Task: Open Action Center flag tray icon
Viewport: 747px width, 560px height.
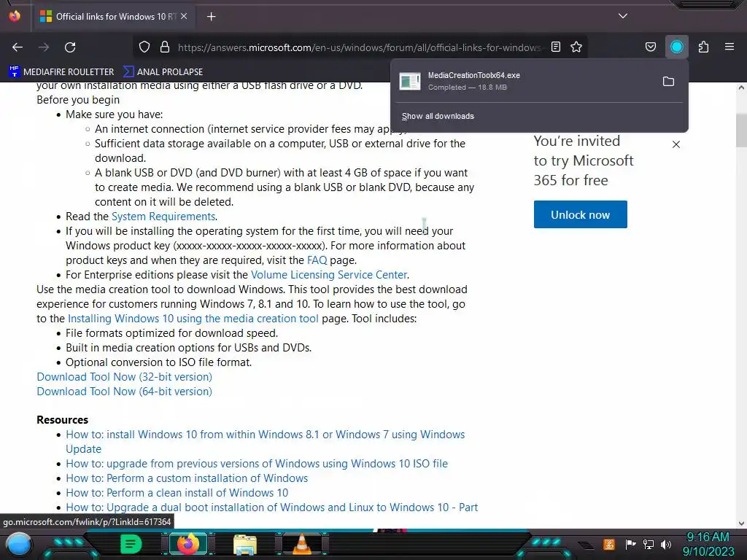Action: (x=630, y=544)
